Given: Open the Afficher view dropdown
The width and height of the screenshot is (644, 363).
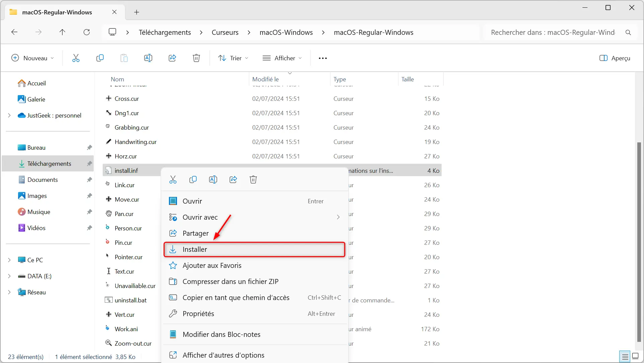Looking at the screenshot, I should [x=282, y=58].
